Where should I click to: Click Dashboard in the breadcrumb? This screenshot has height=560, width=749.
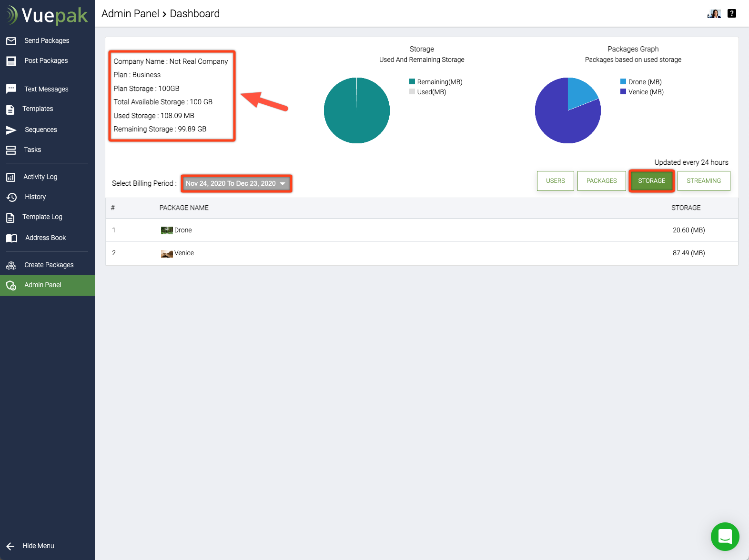click(x=195, y=13)
